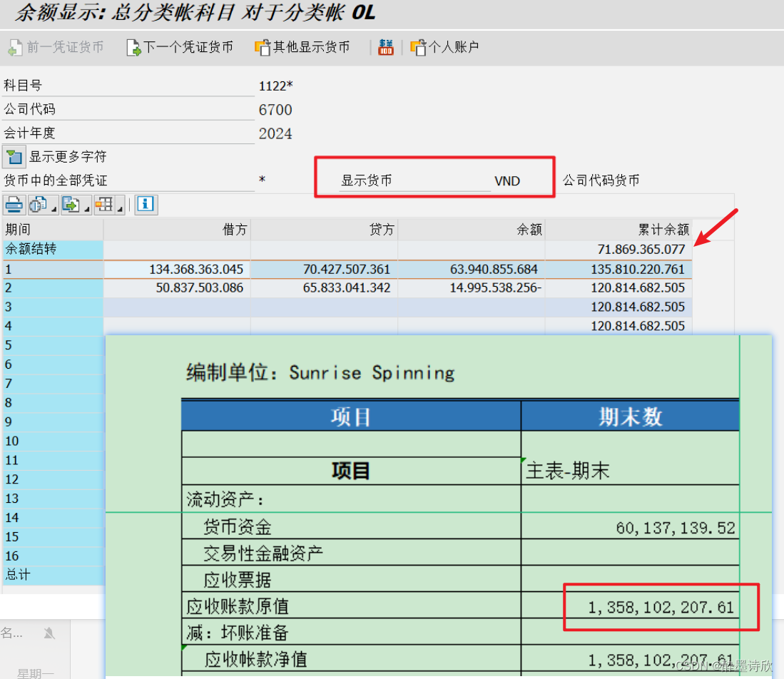Activate the 显示货币 VND field selection
This screenshot has height=679, width=784.
[x=506, y=180]
